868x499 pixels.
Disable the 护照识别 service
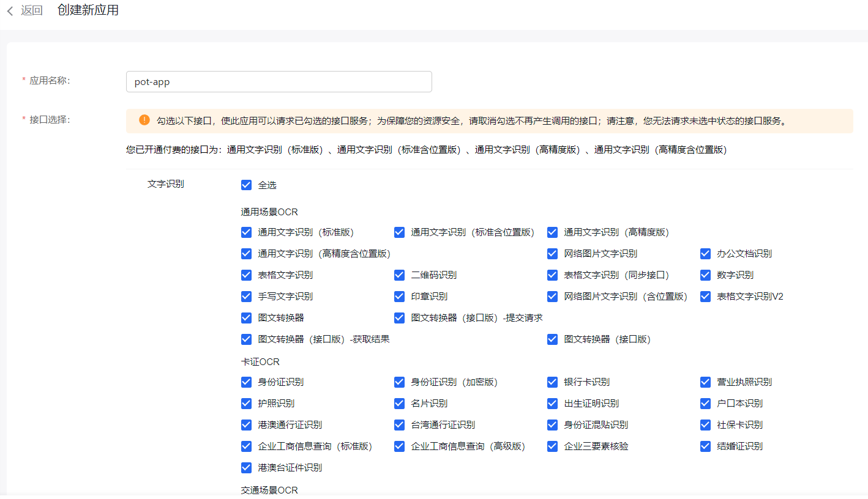[x=246, y=403]
